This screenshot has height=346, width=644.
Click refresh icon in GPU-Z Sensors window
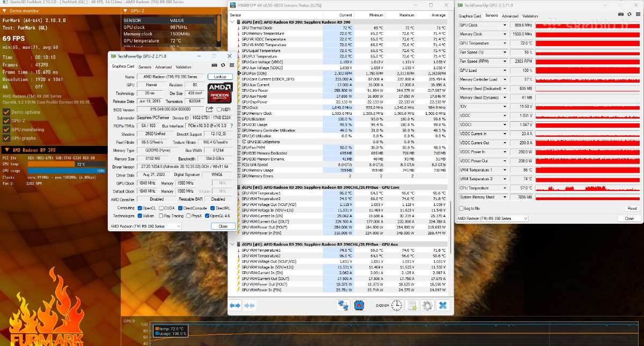[629, 14]
